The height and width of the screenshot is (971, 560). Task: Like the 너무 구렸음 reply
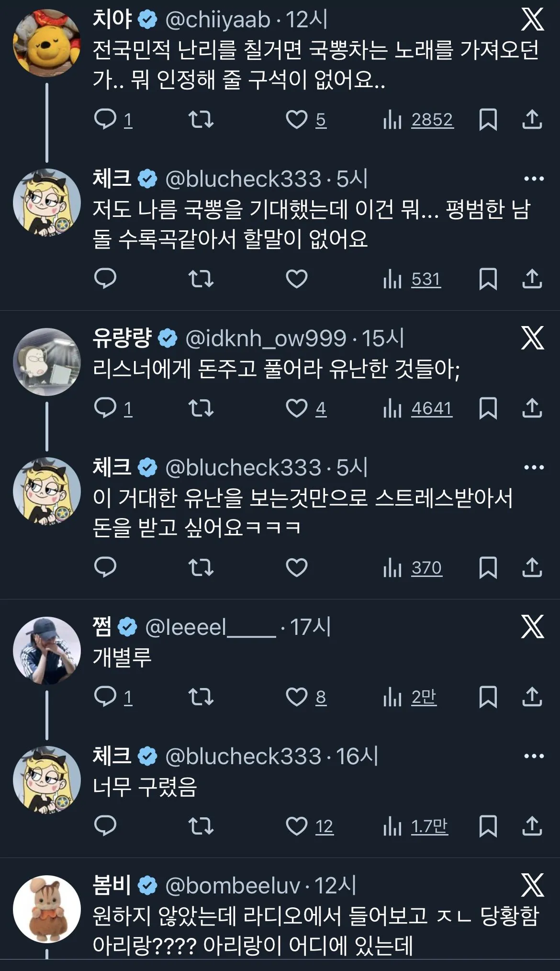[x=296, y=826]
